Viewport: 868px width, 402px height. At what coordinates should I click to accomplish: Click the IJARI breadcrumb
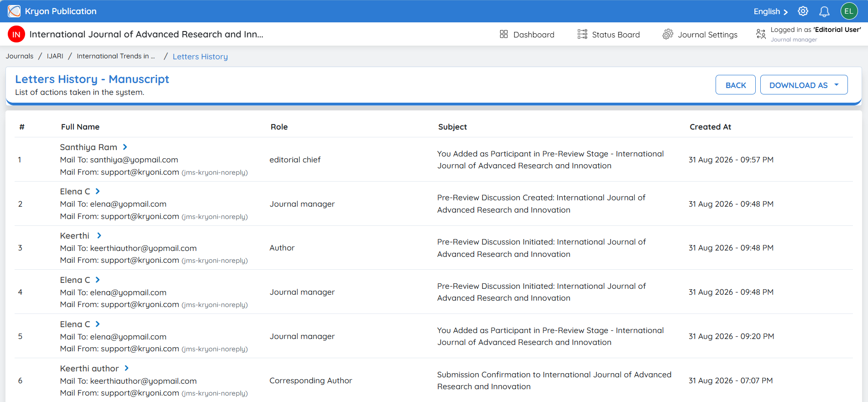click(x=55, y=56)
